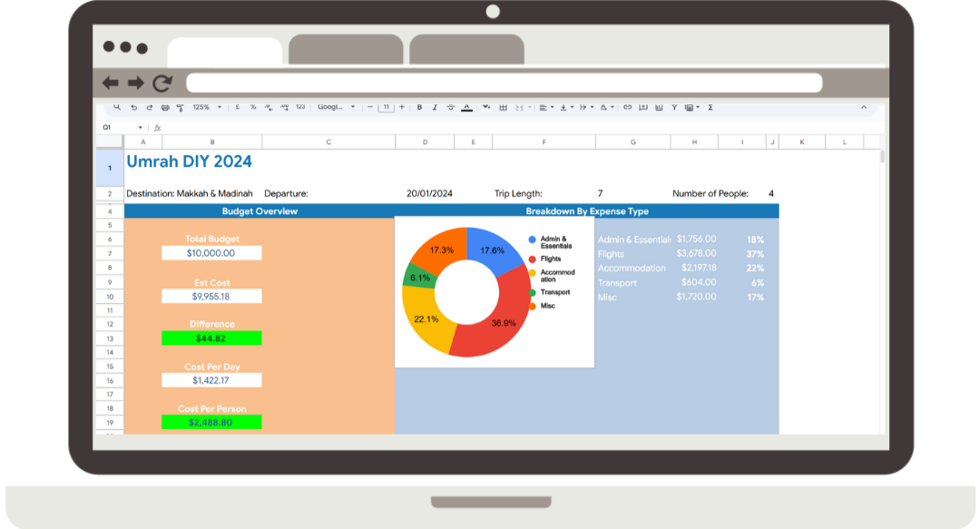This screenshot has height=529, width=980.
Task: Select column B header
Action: pos(211,142)
